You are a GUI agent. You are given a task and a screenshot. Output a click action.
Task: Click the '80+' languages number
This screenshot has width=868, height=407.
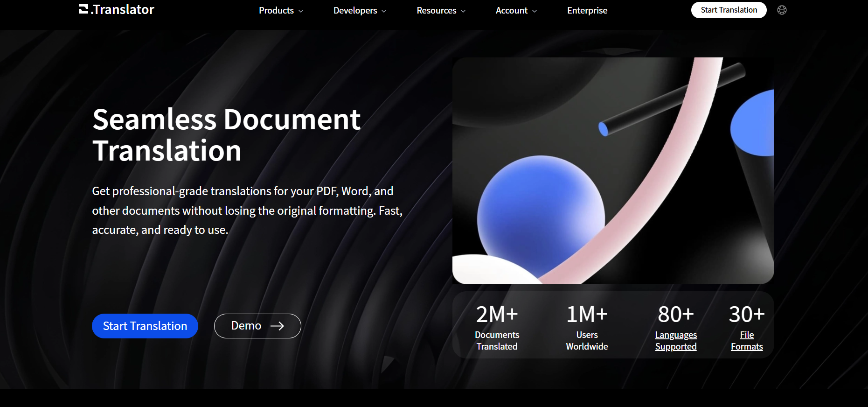(x=676, y=314)
